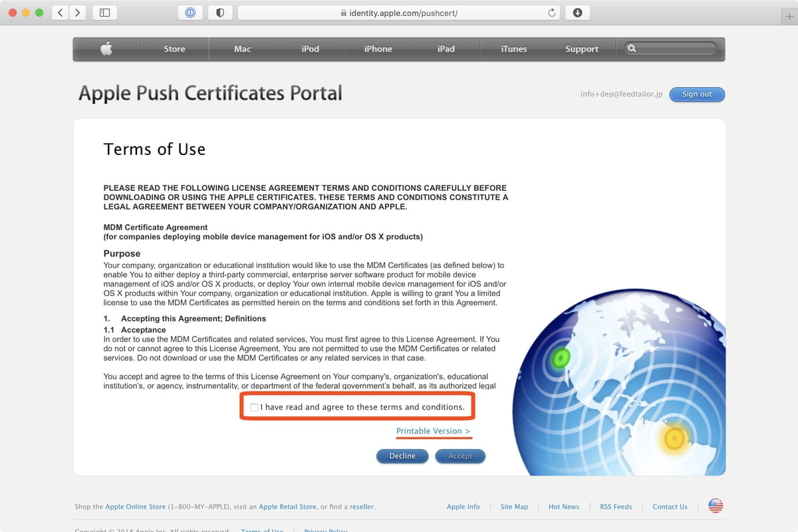
Task: Click the Decline button
Action: (402, 456)
